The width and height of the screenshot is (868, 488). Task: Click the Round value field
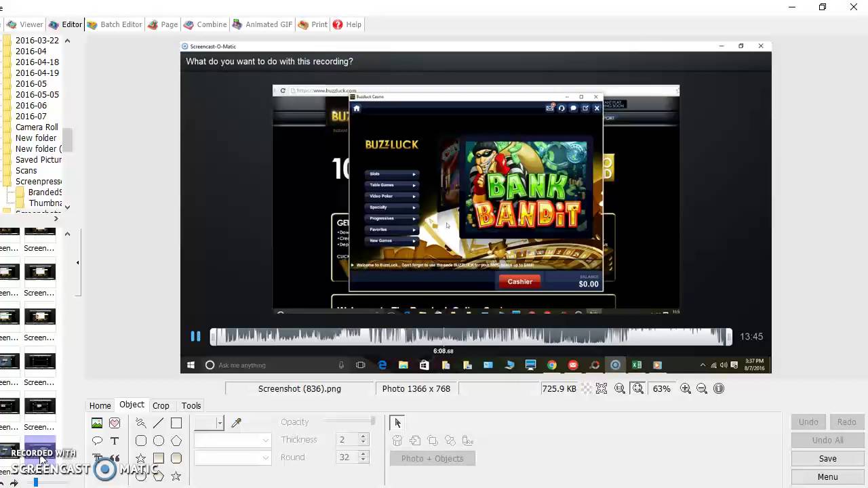tap(347, 457)
